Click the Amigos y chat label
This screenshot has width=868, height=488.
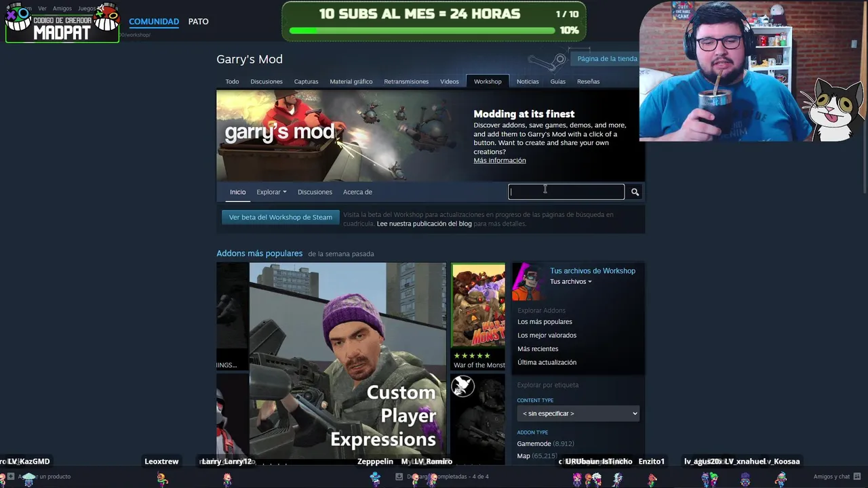click(831, 476)
